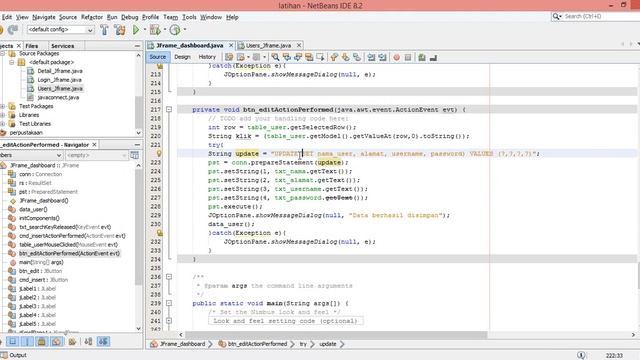640x360 pixels.
Task: Click btn_editActionPerformed in the breadcrumb bar
Action: pyautogui.click(x=257, y=344)
